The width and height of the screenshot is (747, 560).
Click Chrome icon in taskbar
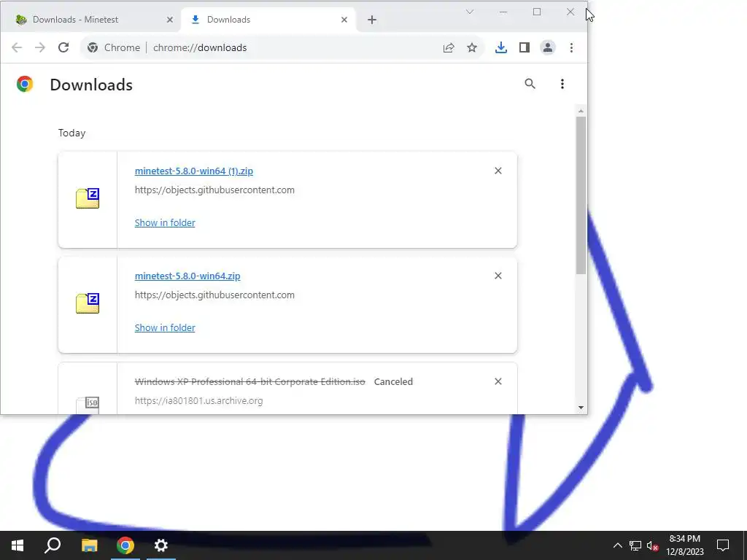125,545
